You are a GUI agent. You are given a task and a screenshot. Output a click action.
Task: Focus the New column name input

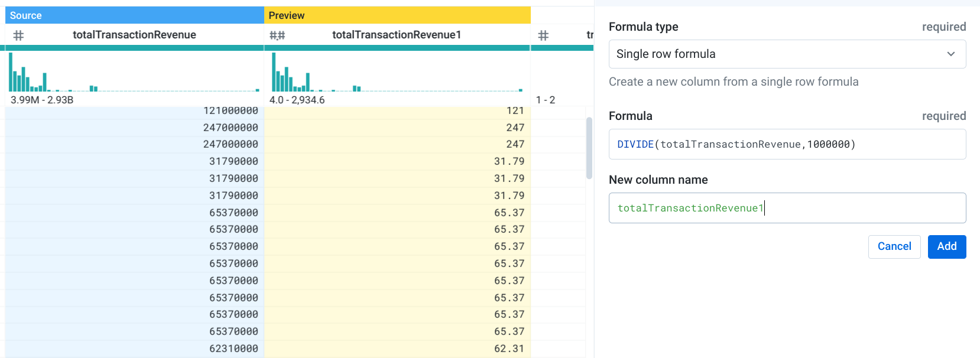pos(786,208)
